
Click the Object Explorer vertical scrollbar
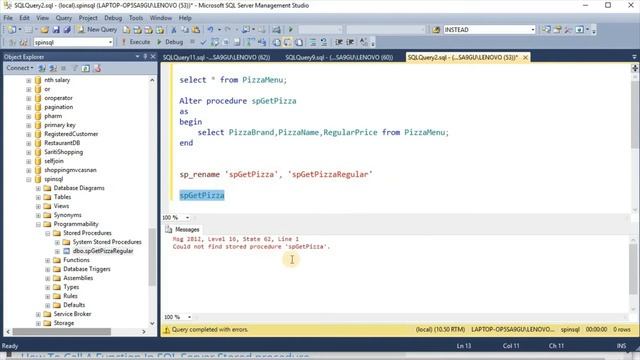coord(152,257)
